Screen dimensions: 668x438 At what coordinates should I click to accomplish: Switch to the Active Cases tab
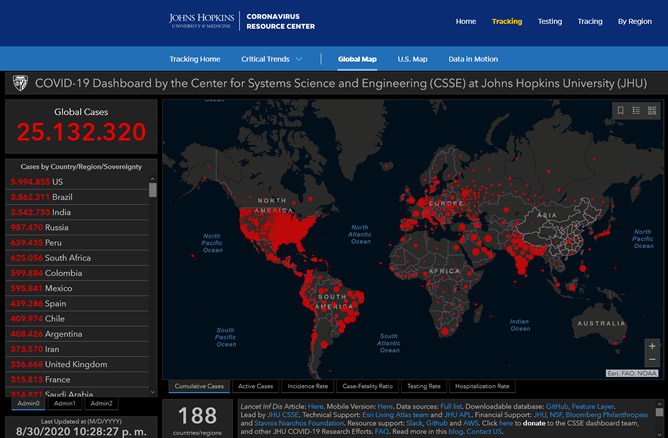(256, 386)
